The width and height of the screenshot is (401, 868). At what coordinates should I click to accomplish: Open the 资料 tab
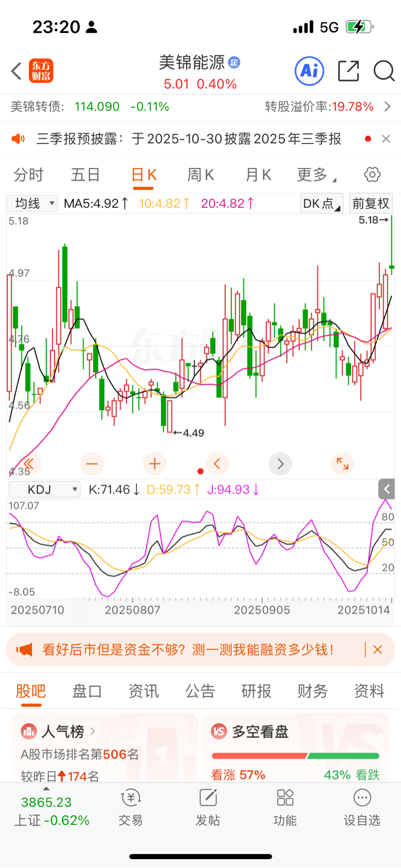point(369,691)
